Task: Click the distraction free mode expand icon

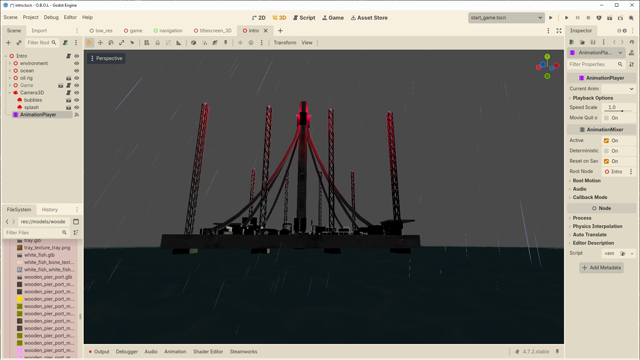Action: (559, 31)
